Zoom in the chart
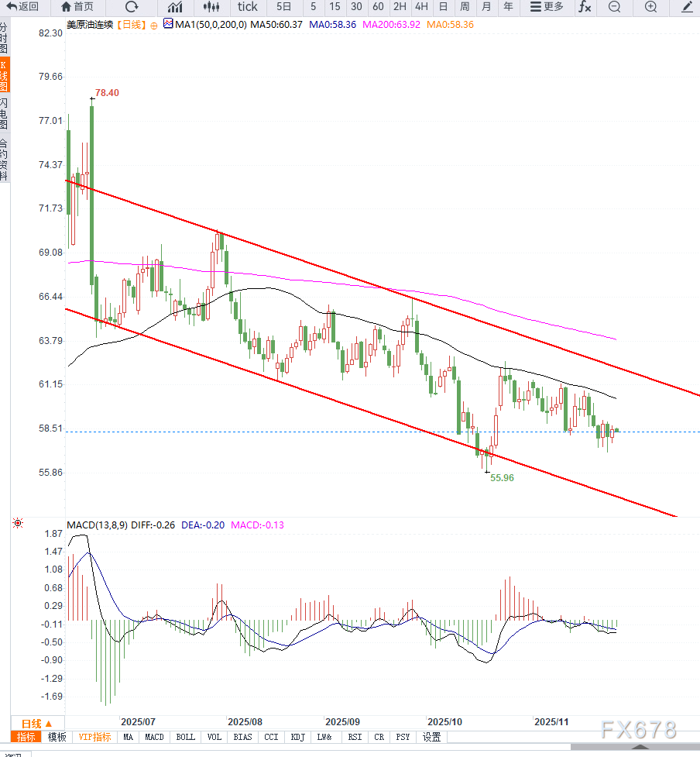The image size is (700, 757). pyautogui.click(x=650, y=7)
